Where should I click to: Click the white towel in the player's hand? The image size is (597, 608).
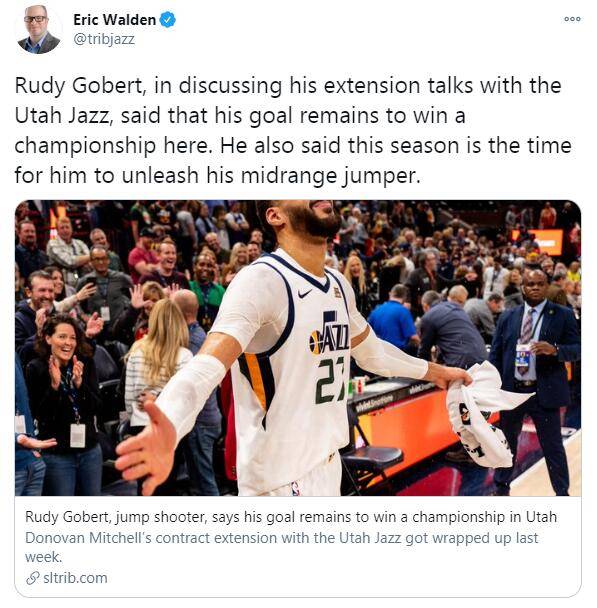point(484,413)
